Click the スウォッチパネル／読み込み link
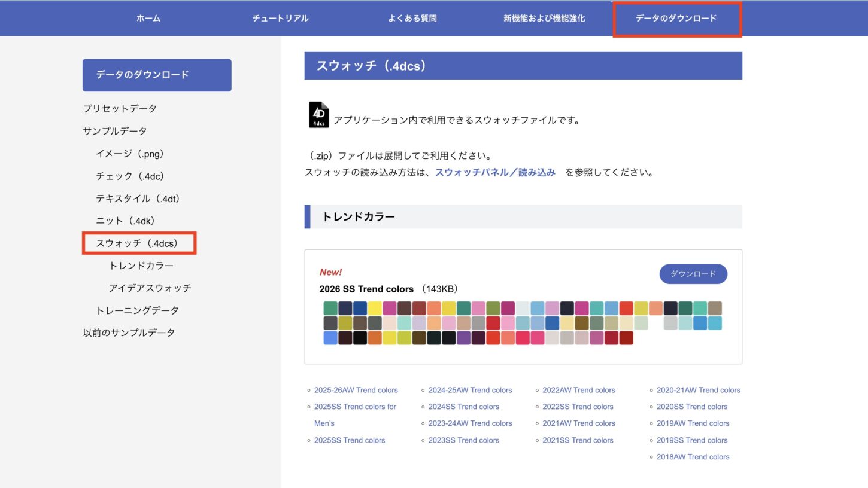The height and width of the screenshot is (488, 868). (x=495, y=172)
